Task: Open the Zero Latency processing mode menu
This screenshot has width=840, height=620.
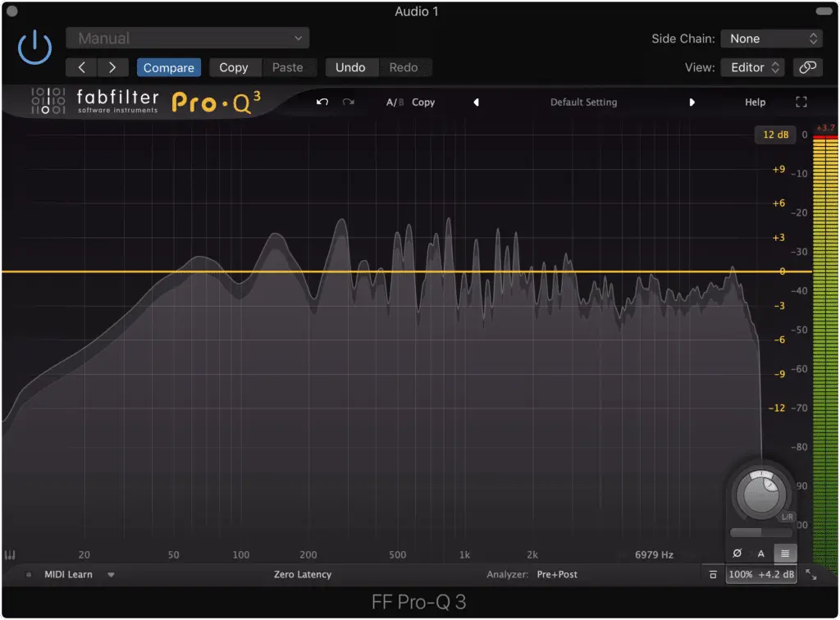Action: 303,574
